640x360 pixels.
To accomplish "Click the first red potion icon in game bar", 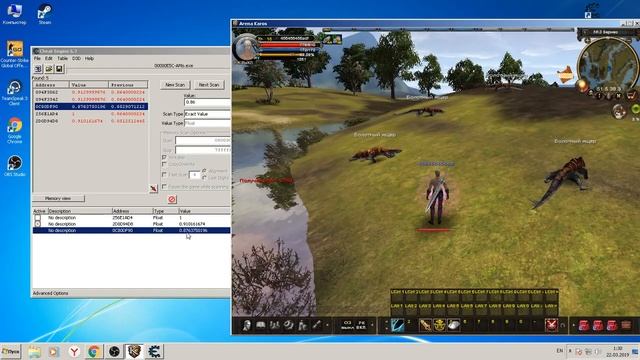I will click(584, 325).
